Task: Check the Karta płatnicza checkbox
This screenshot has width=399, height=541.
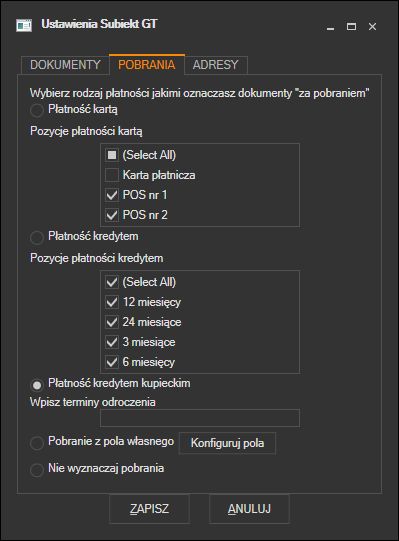Action: [112, 175]
